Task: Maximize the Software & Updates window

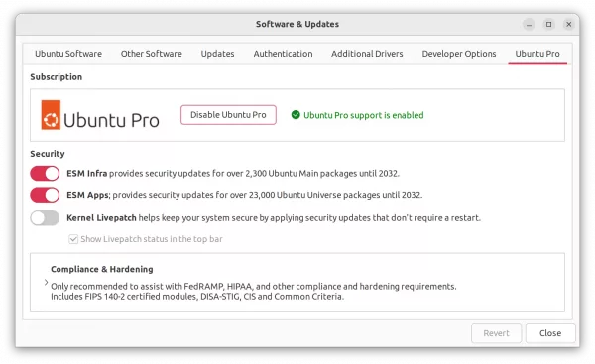Action: click(x=548, y=24)
